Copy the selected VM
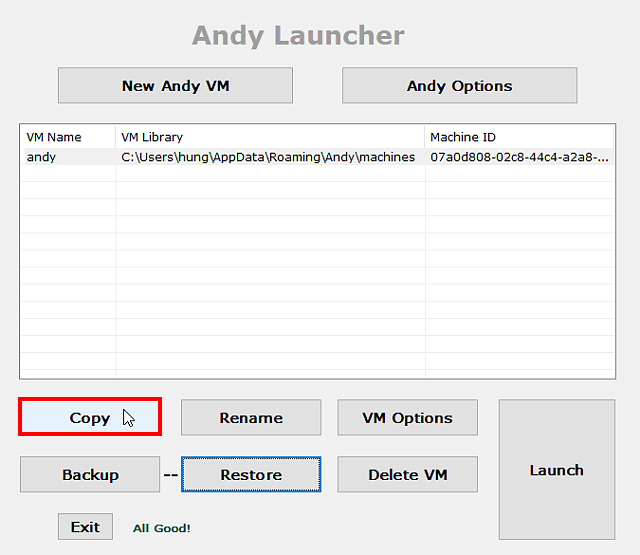This screenshot has height=555, width=640. pos(90,417)
